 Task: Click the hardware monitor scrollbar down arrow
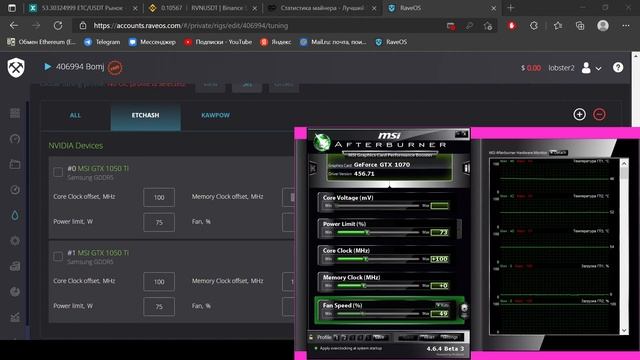(624, 331)
